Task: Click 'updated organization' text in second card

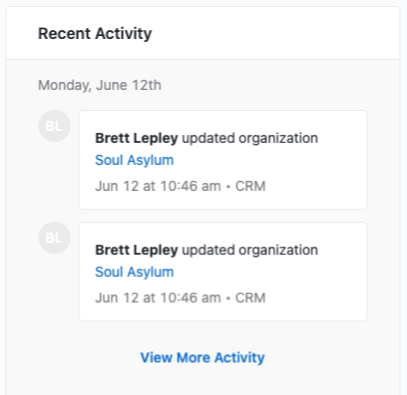Action: pos(250,250)
